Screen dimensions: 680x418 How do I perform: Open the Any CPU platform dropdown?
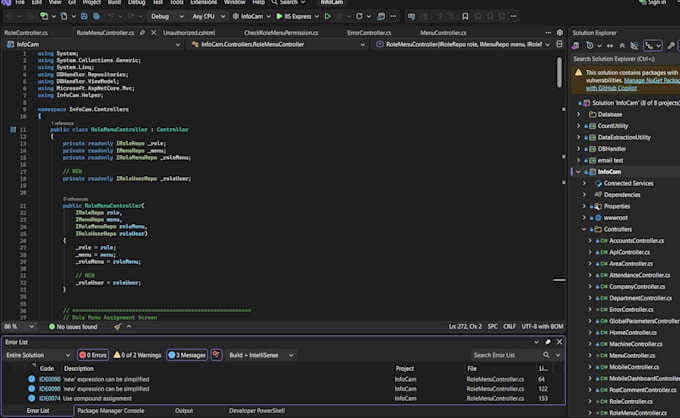(209, 16)
